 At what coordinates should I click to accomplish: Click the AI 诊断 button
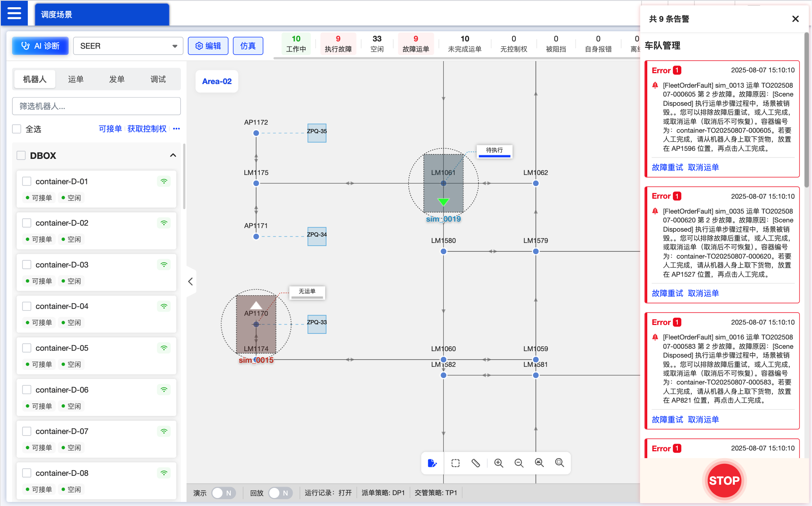click(x=40, y=46)
